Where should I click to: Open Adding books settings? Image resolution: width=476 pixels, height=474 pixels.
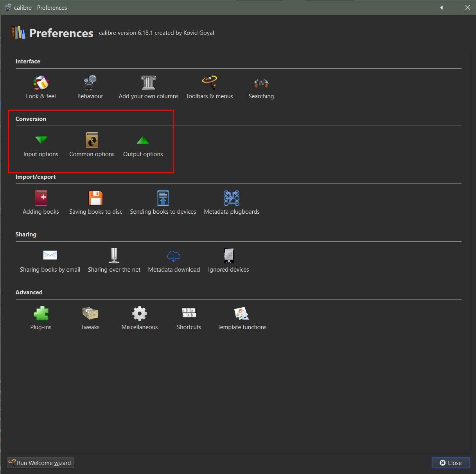(x=41, y=203)
